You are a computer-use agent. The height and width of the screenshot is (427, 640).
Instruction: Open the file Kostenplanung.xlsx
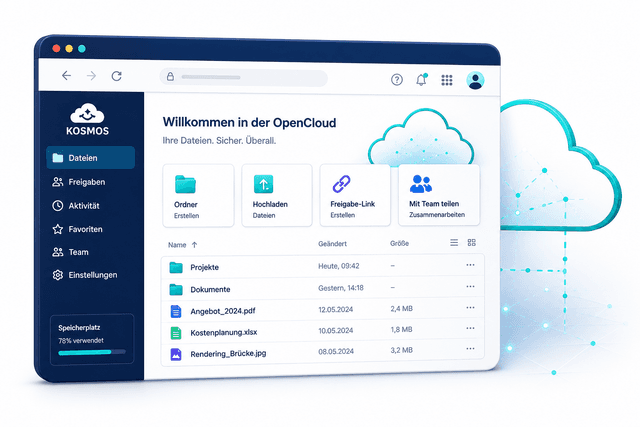[x=224, y=332]
